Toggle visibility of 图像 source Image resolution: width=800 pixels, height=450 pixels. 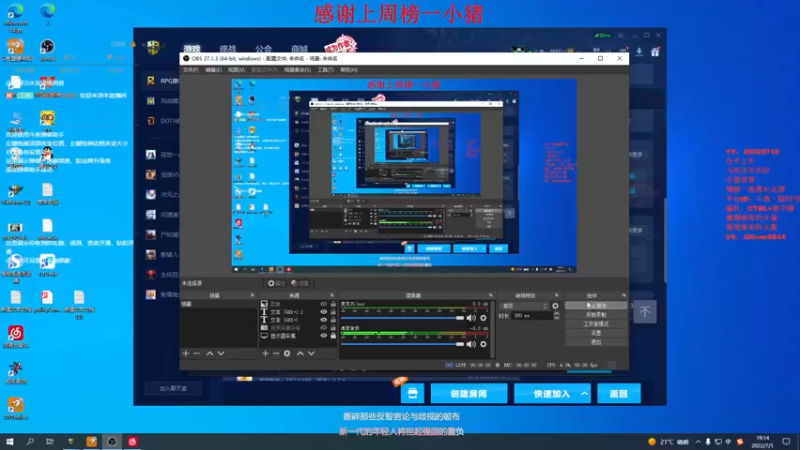(323, 304)
